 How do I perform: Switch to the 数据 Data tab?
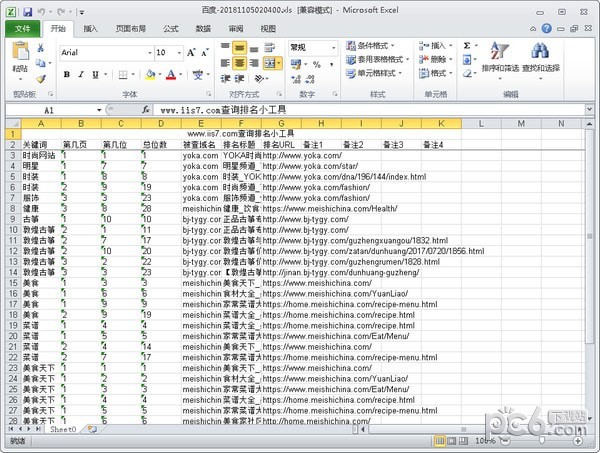(x=203, y=29)
